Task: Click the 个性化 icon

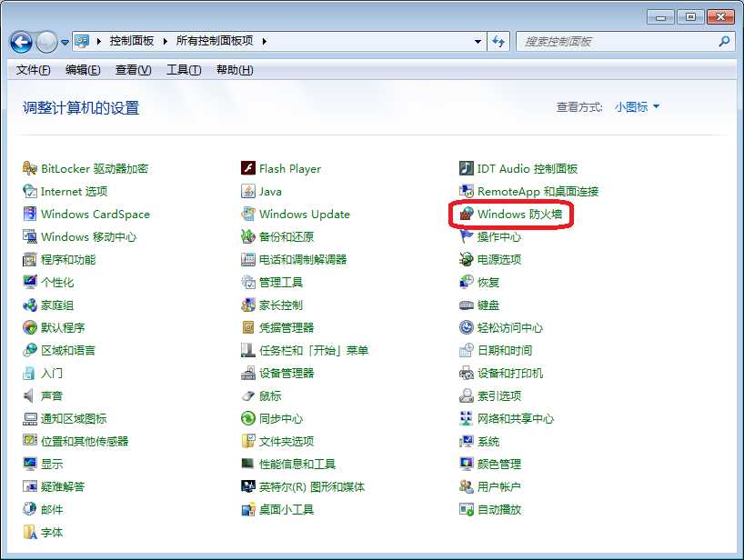Action: [x=30, y=282]
